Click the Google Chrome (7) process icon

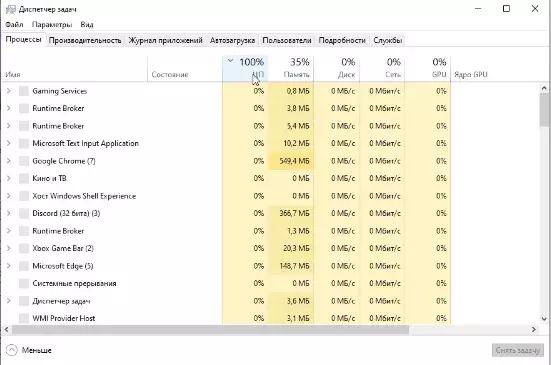[x=24, y=161]
